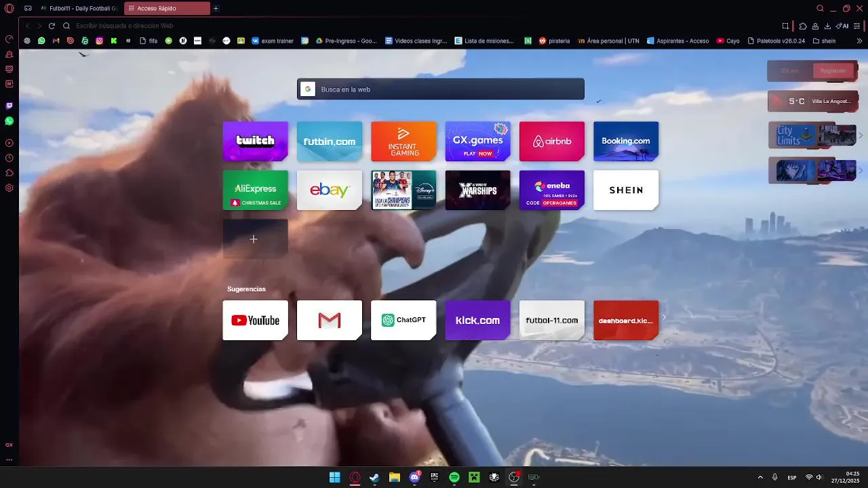Click the GX logo at sidebar bottom
The image size is (868, 488).
coord(9,445)
